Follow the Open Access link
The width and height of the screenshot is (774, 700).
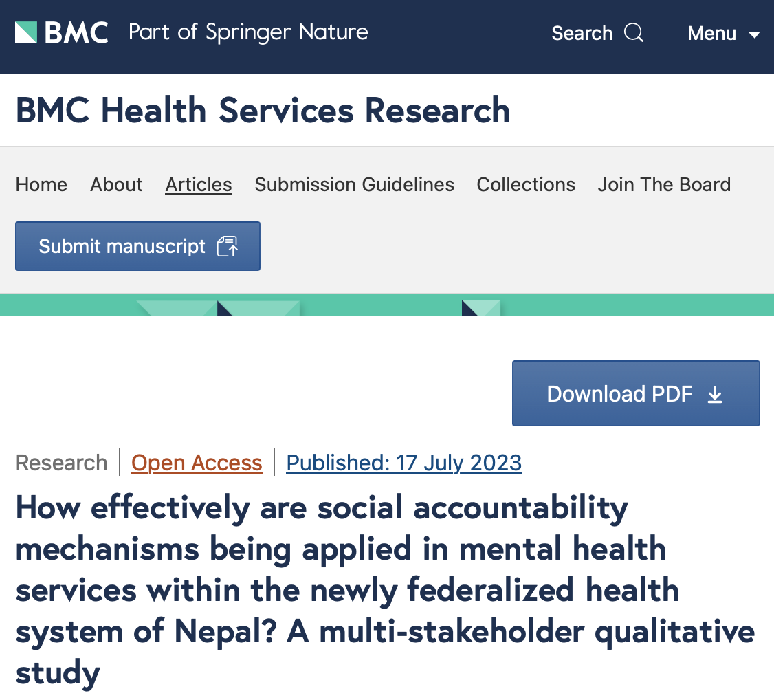(x=197, y=463)
